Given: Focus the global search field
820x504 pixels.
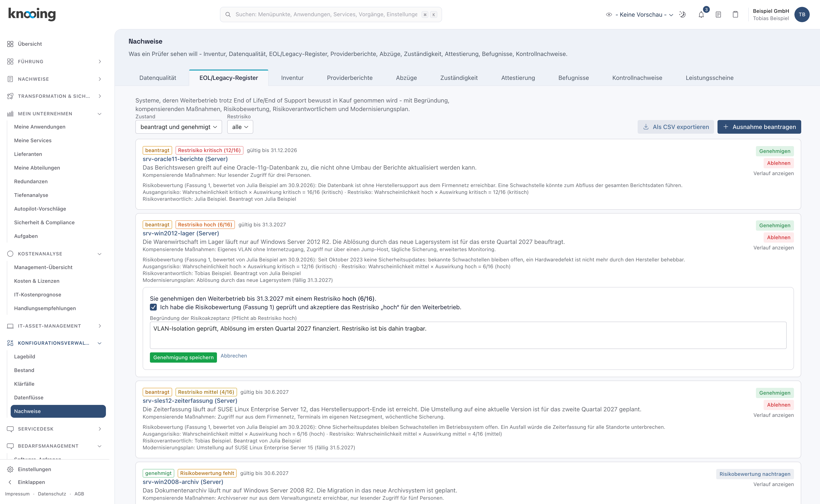Looking at the screenshot, I should click(331, 15).
